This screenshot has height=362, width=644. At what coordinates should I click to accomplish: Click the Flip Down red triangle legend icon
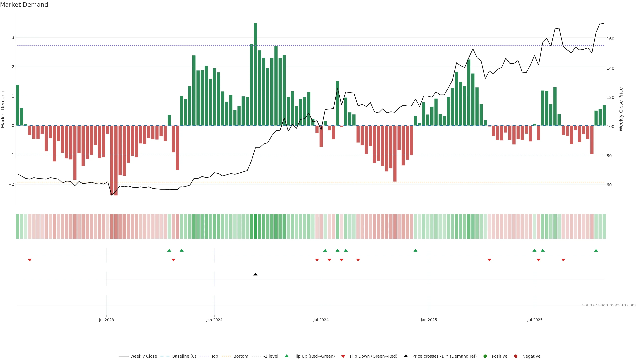343,356
